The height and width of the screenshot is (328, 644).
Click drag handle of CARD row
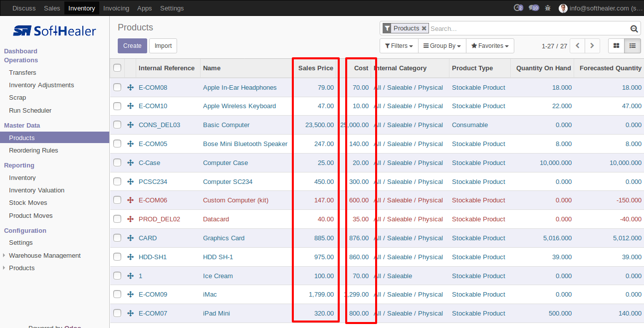coord(130,238)
